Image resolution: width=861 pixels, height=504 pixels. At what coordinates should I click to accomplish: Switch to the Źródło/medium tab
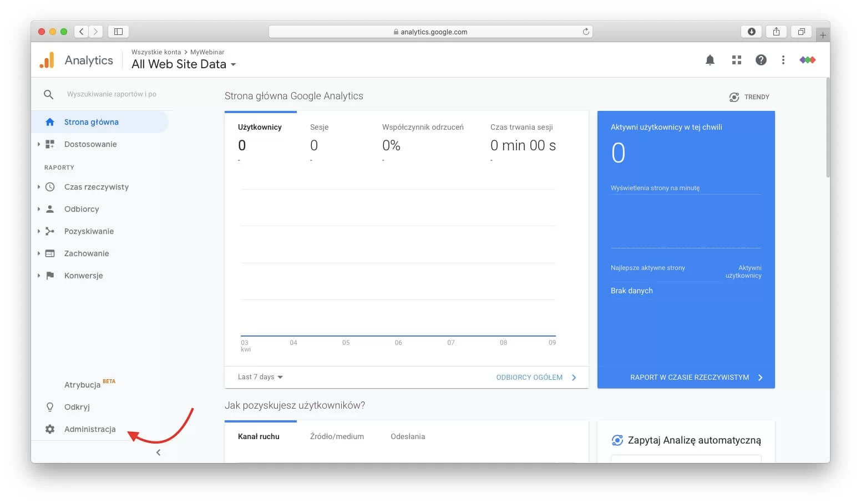(337, 437)
